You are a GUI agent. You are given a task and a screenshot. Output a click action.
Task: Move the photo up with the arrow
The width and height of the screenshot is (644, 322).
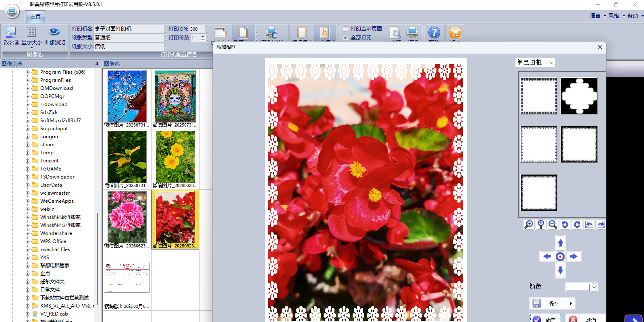point(560,243)
